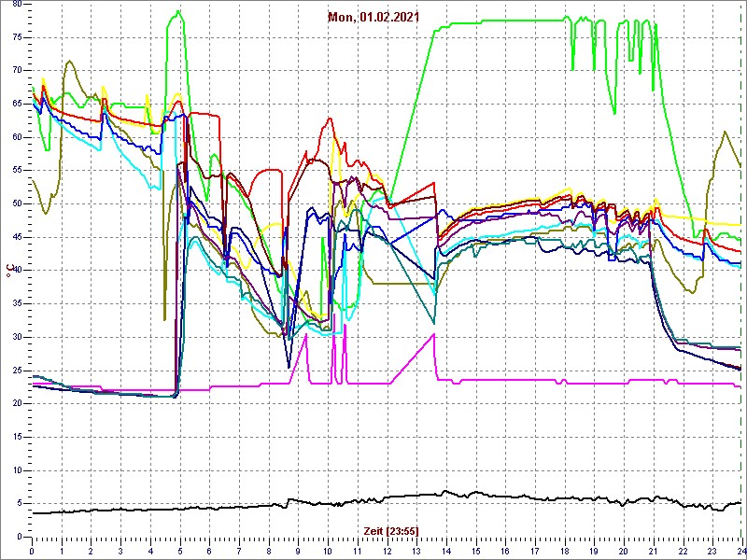The height and width of the screenshot is (560, 747).
Task: Click hour '16' on the time axis
Action: 505,551
